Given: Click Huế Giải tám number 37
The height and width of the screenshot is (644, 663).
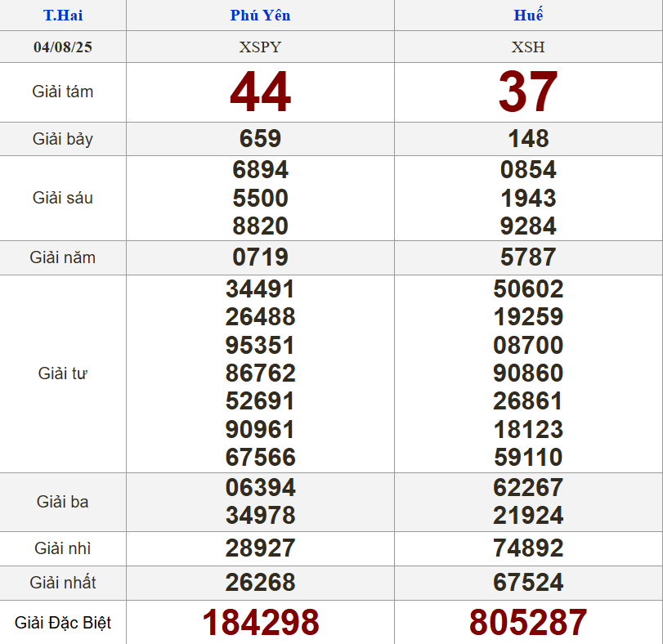Looking at the screenshot, I should pyautogui.click(x=528, y=92).
